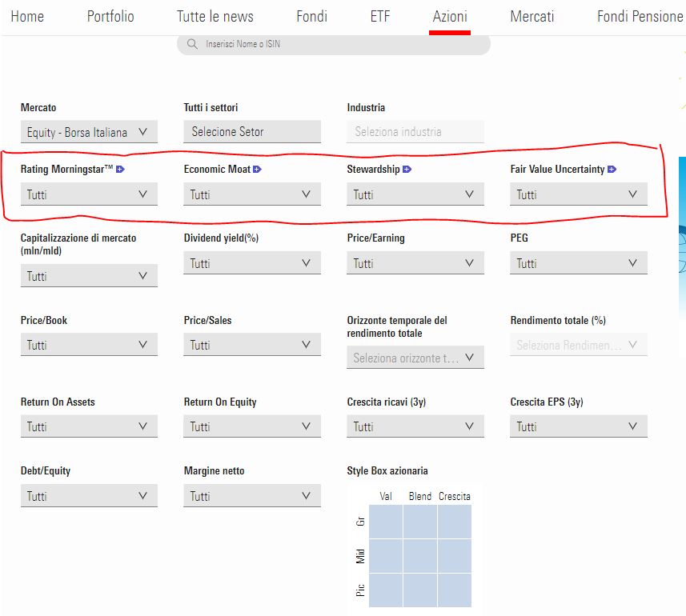Open the Portfolio tab
The height and width of the screenshot is (616, 686).
tap(110, 17)
